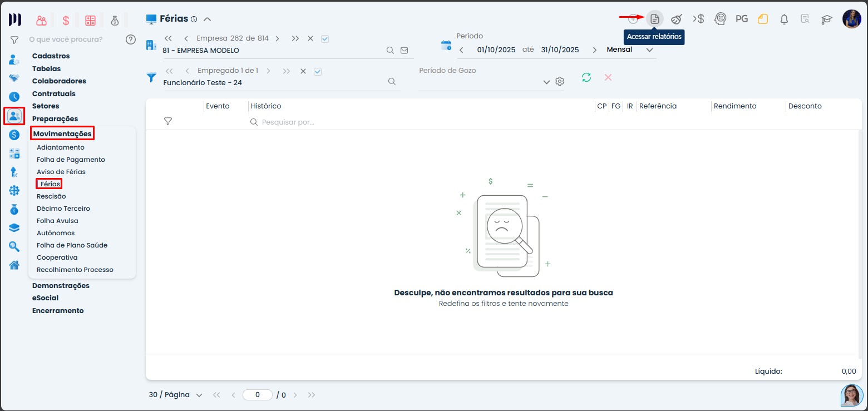This screenshot has width=868, height=411.
Task: Go to next company with the right arrow
Action: tap(278, 38)
